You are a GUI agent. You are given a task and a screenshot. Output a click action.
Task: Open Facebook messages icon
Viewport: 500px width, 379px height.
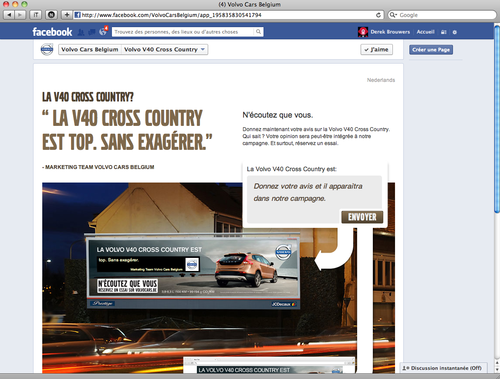tap(92, 32)
